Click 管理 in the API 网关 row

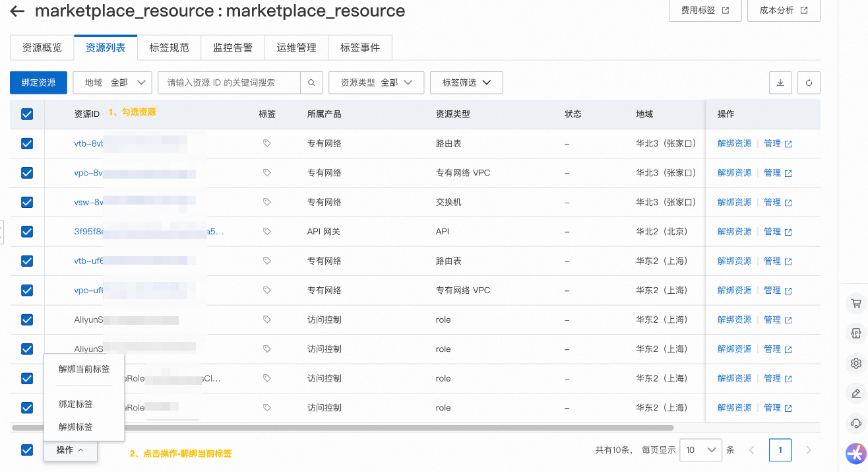777,232
